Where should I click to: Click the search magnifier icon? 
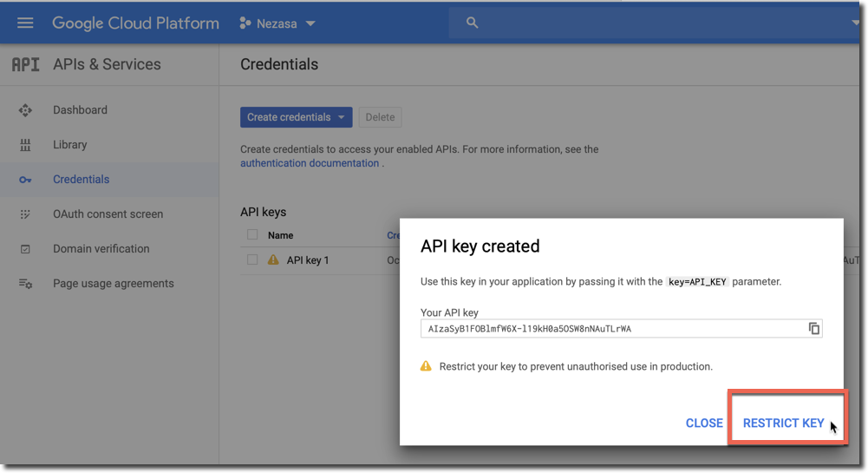pyautogui.click(x=472, y=23)
